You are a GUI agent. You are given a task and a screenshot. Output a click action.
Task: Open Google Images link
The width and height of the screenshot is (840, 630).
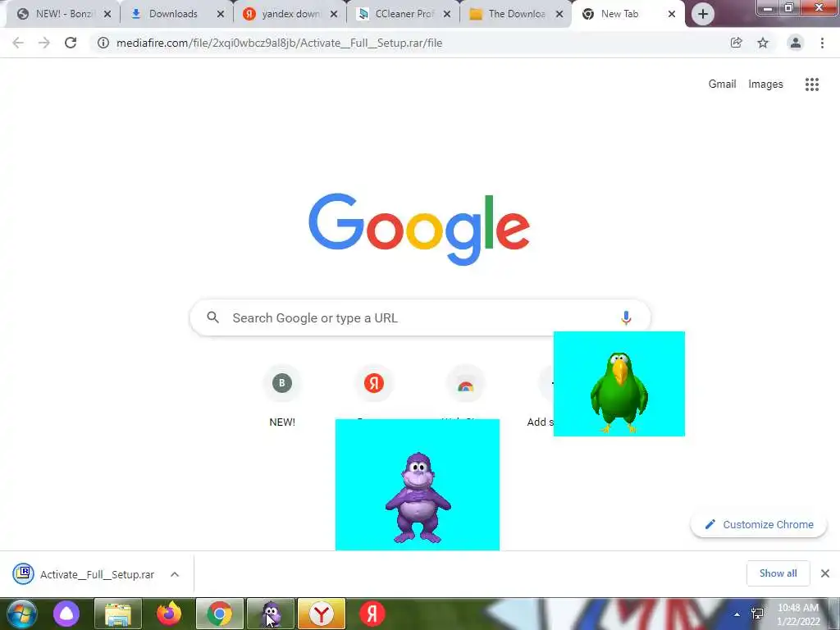pyautogui.click(x=765, y=84)
